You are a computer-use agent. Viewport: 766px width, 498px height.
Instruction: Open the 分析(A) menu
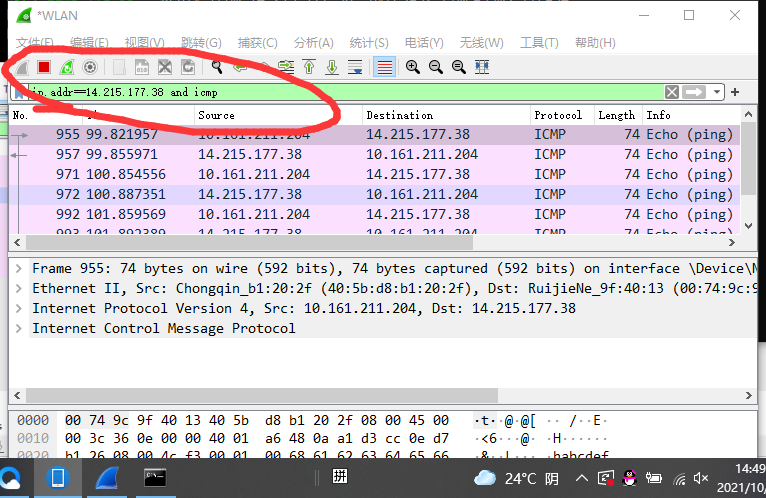314,43
